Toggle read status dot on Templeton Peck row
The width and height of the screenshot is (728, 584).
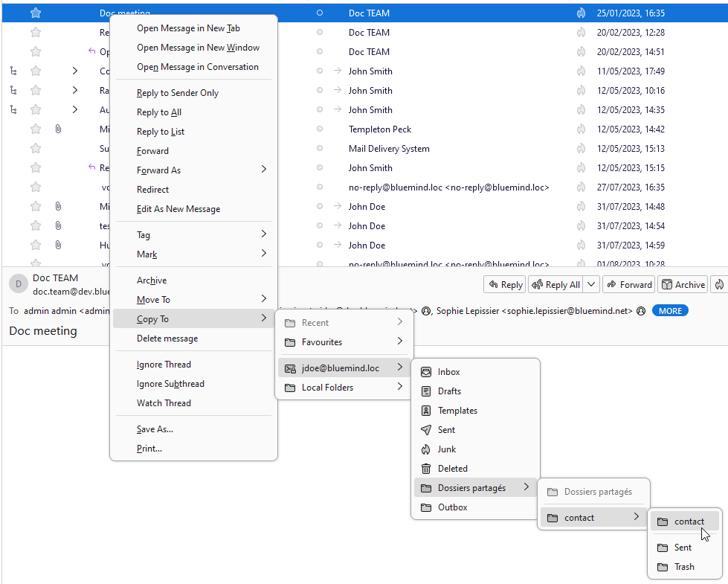click(320, 129)
